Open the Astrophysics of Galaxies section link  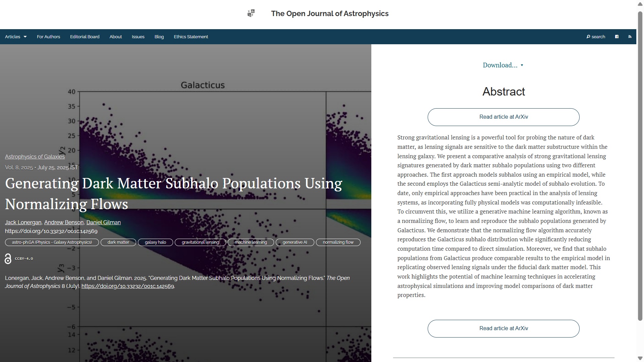click(35, 157)
